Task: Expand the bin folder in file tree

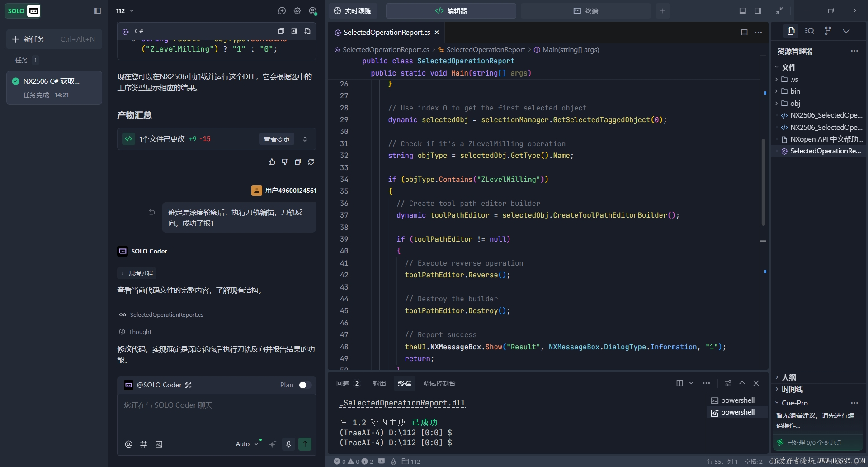Action: point(795,91)
